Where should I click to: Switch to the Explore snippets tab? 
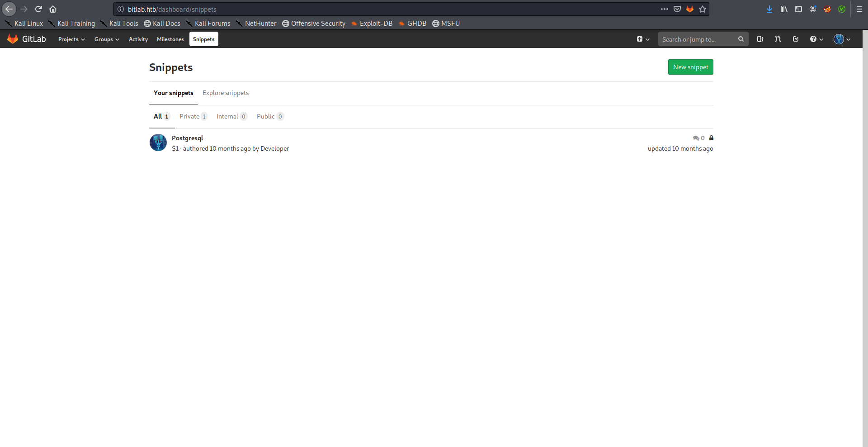coord(226,93)
